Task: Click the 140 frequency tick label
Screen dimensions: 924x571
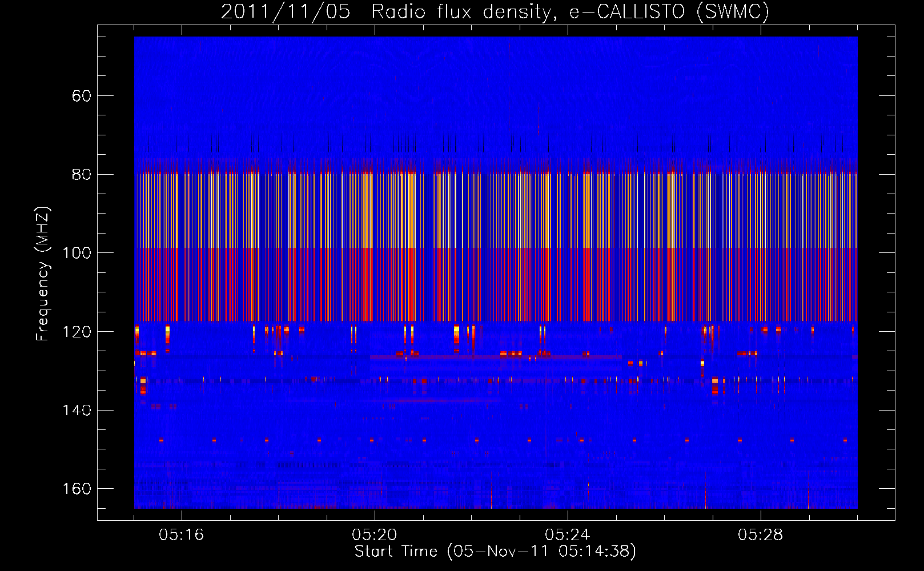Action: pos(77,410)
